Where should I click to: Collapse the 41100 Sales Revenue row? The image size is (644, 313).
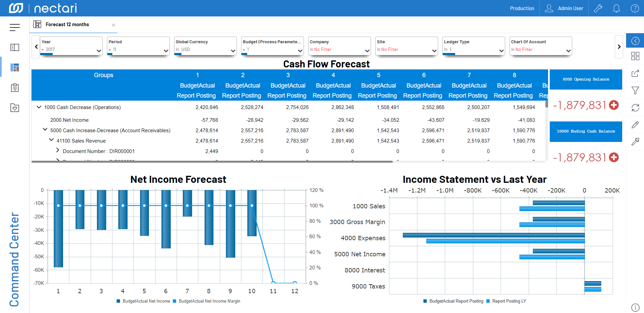[x=51, y=140]
